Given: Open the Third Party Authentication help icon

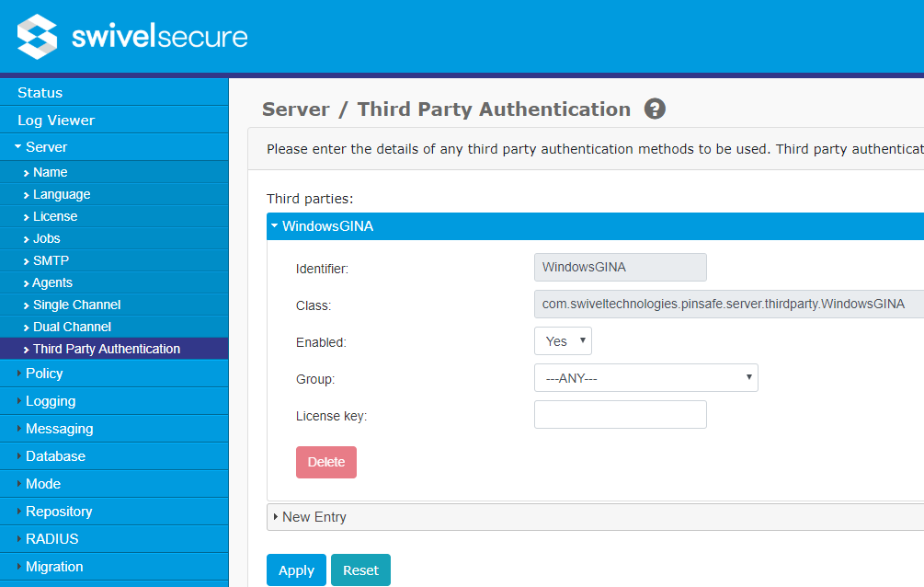Looking at the screenshot, I should [654, 109].
